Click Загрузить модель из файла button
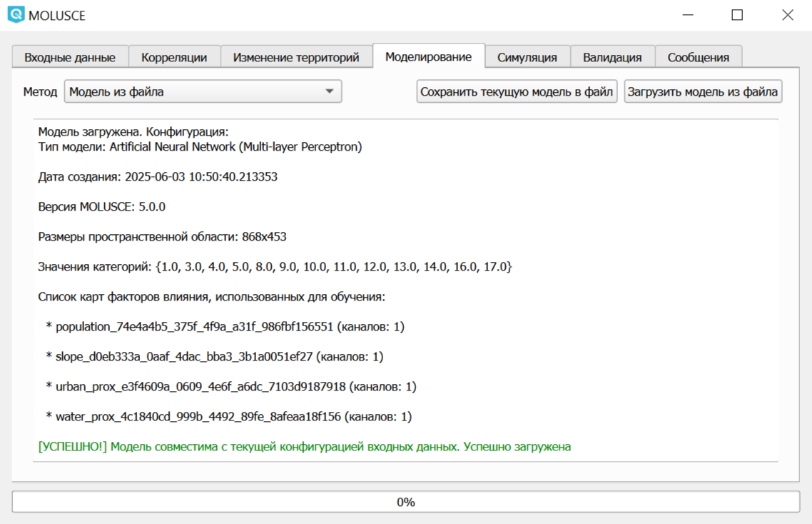Screen dimensions: 812x524 point(703,92)
